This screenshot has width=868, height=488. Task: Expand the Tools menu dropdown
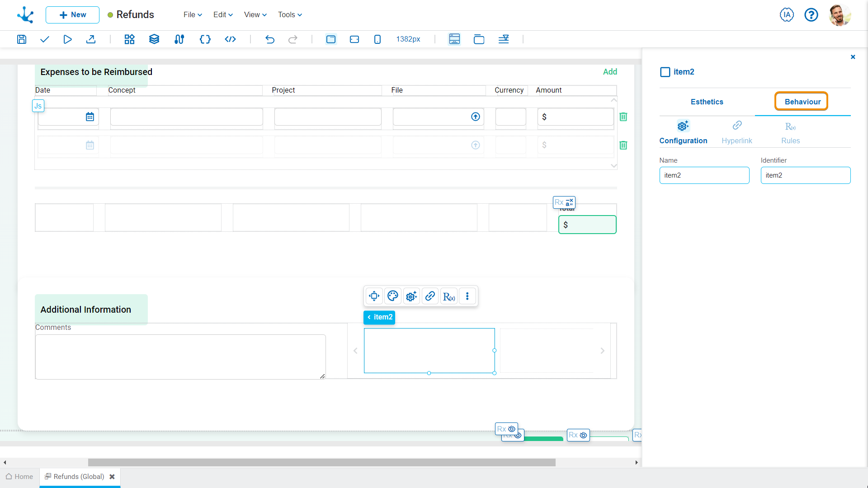pyautogui.click(x=290, y=14)
